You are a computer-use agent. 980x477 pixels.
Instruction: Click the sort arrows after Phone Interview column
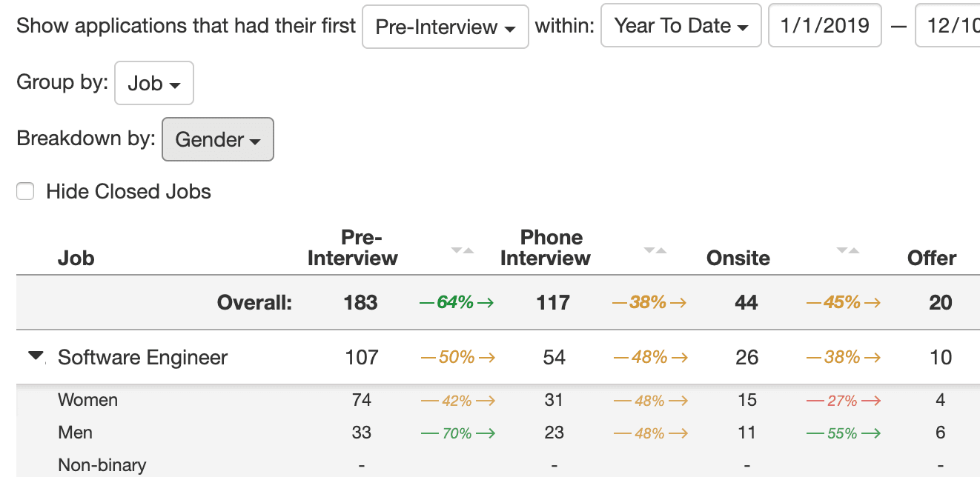655,250
